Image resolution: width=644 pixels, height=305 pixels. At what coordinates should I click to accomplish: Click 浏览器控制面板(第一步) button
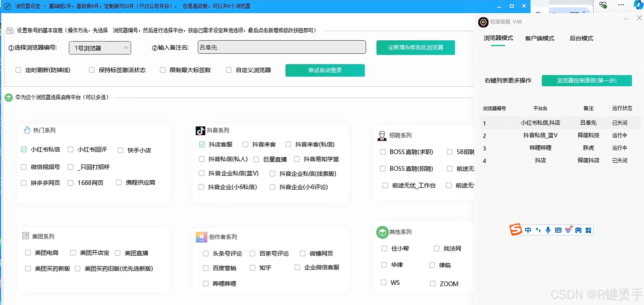587,81
